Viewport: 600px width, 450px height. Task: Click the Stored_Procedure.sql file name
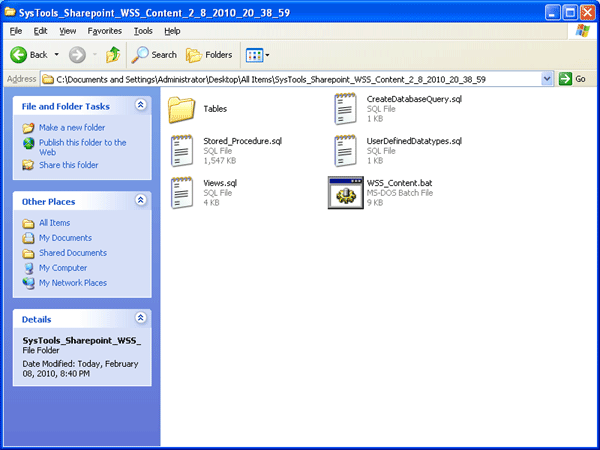(x=243, y=141)
